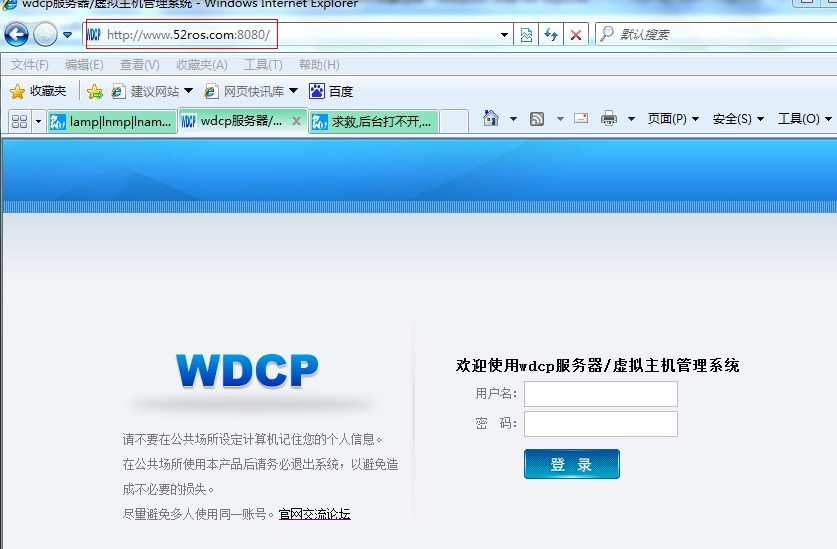Click the 密码 password input field

[x=601, y=424]
